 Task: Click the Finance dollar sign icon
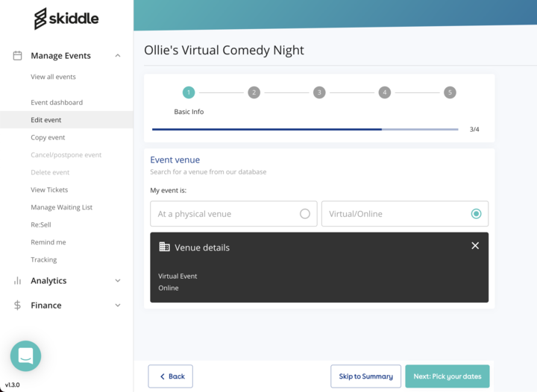[x=17, y=306]
